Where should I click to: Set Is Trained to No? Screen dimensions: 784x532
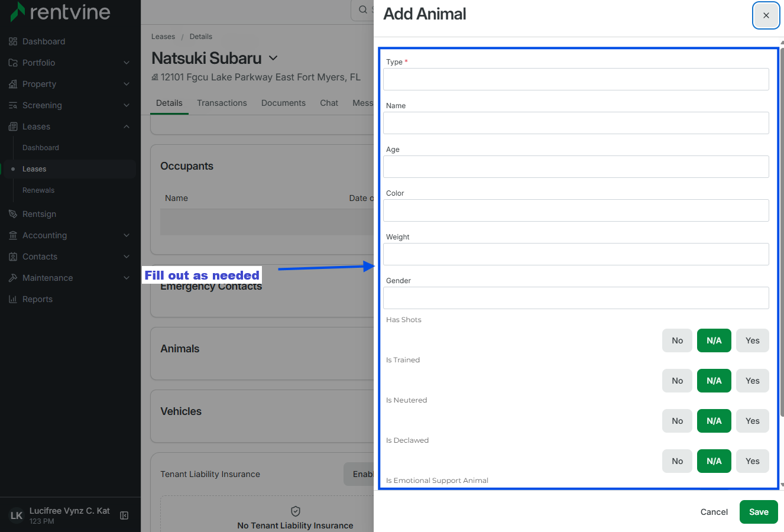[x=677, y=381]
